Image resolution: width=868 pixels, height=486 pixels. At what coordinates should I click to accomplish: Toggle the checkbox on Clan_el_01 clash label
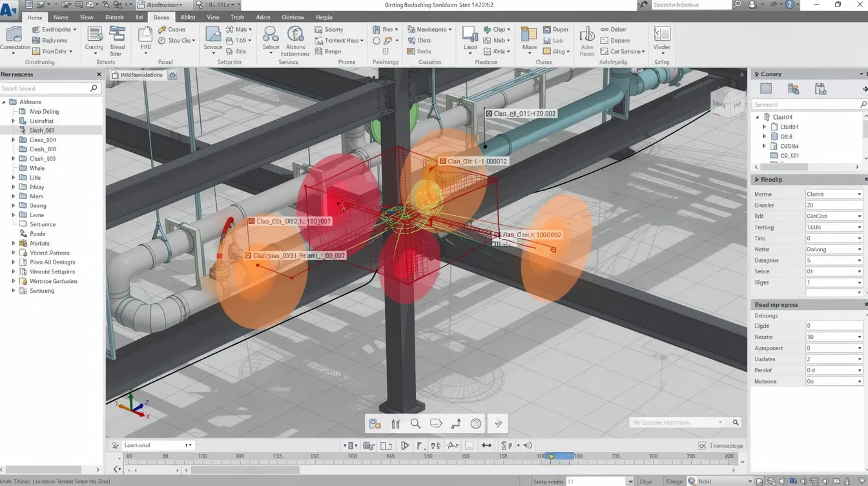click(489, 114)
